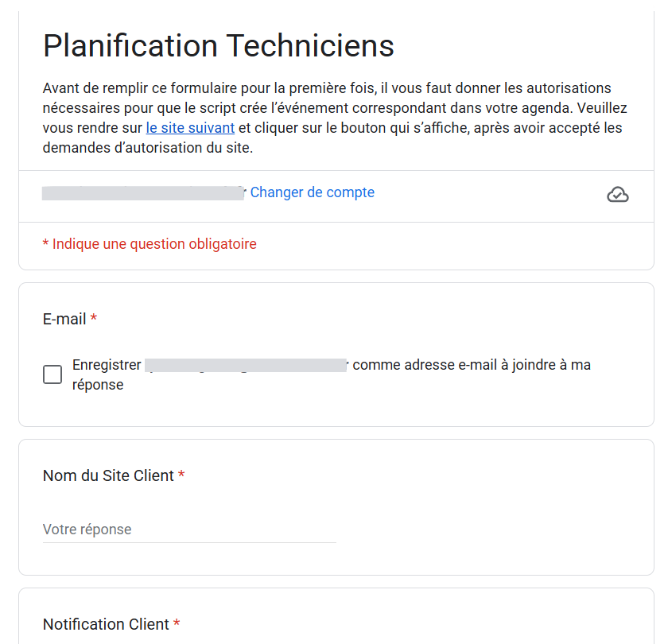Click the red asterisk after Nom du Site Client
This screenshot has width=668, height=644.
pyautogui.click(x=181, y=475)
